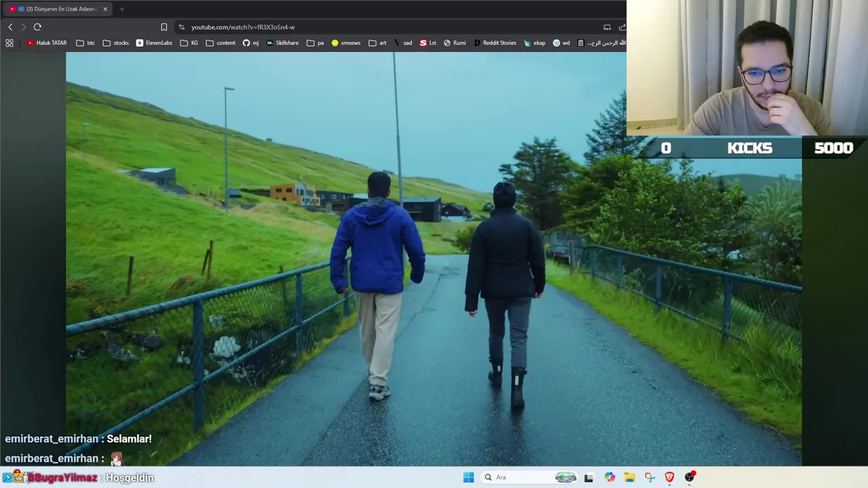This screenshot has width=868, height=488.
Task: Open the btc bookmark folder
Action: tap(85, 43)
